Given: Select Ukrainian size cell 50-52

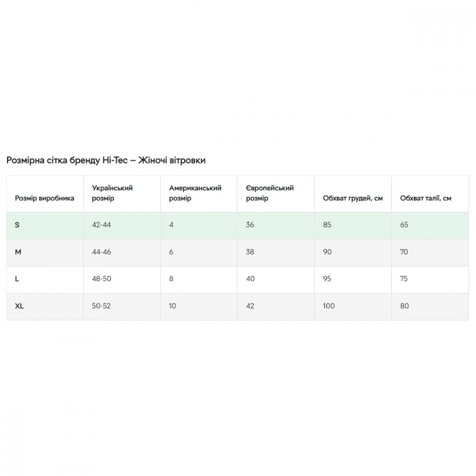Looking at the screenshot, I should click(x=101, y=306).
